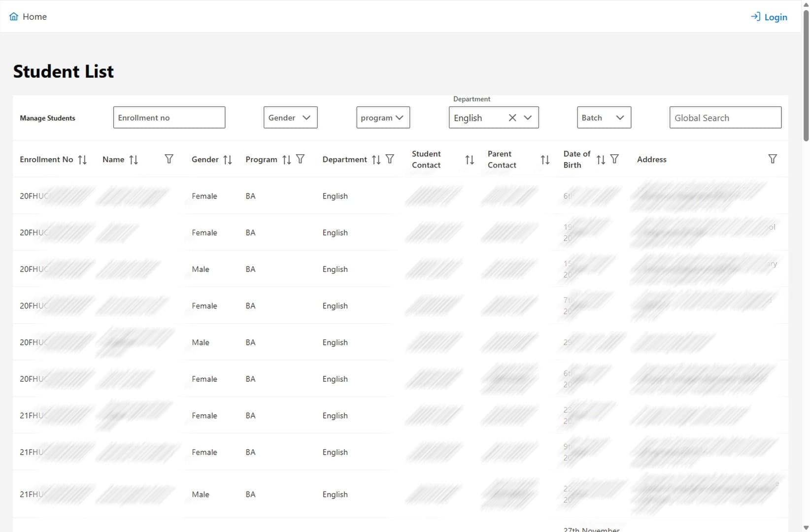Sort the Parent Contact column

click(x=544, y=159)
